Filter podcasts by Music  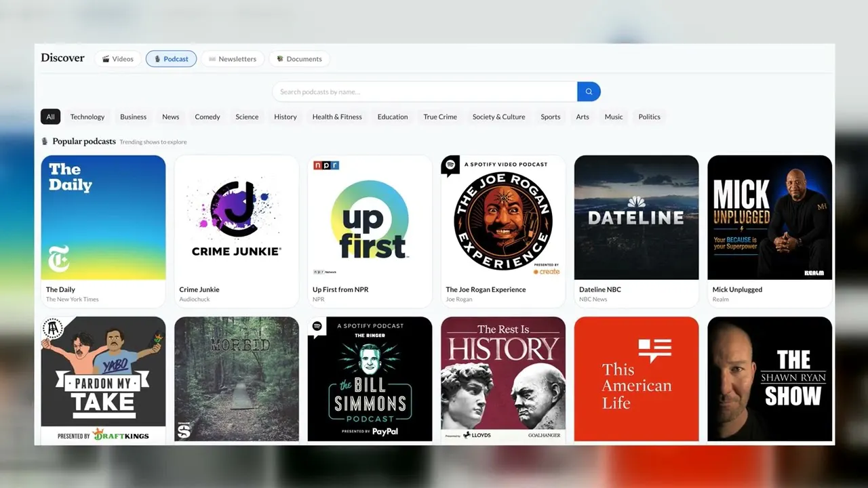click(614, 117)
